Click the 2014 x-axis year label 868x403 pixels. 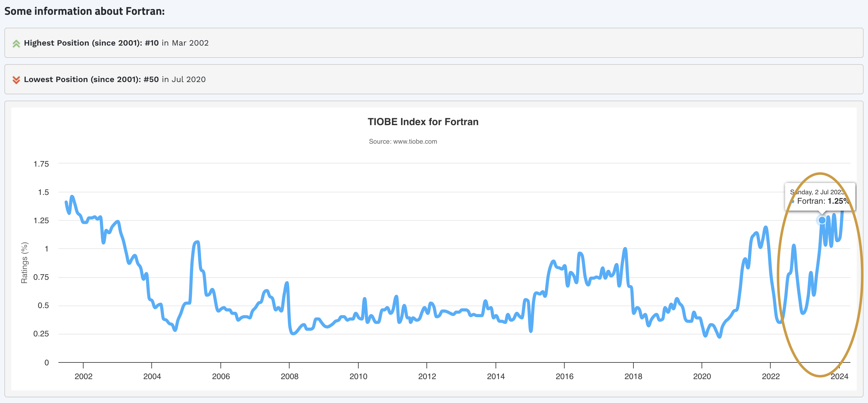pos(496,376)
